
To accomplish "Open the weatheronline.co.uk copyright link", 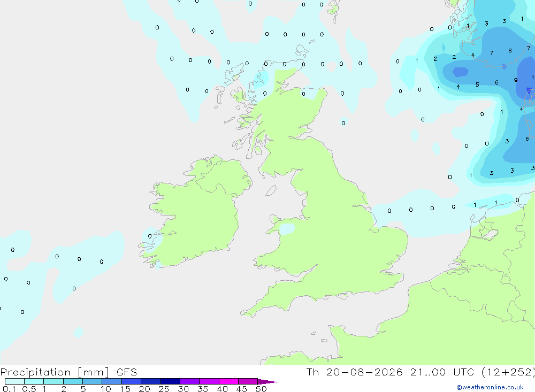I will pos(490,387).
